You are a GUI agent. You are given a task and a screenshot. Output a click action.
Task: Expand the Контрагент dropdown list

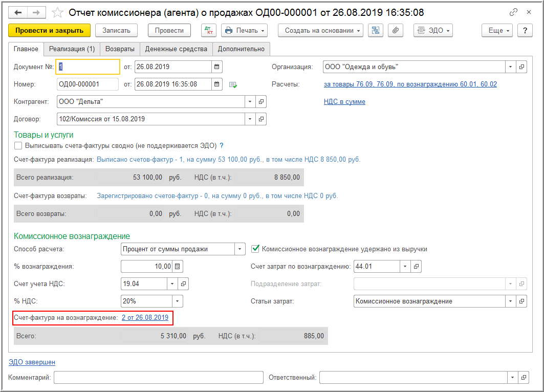tap(250, 102)
